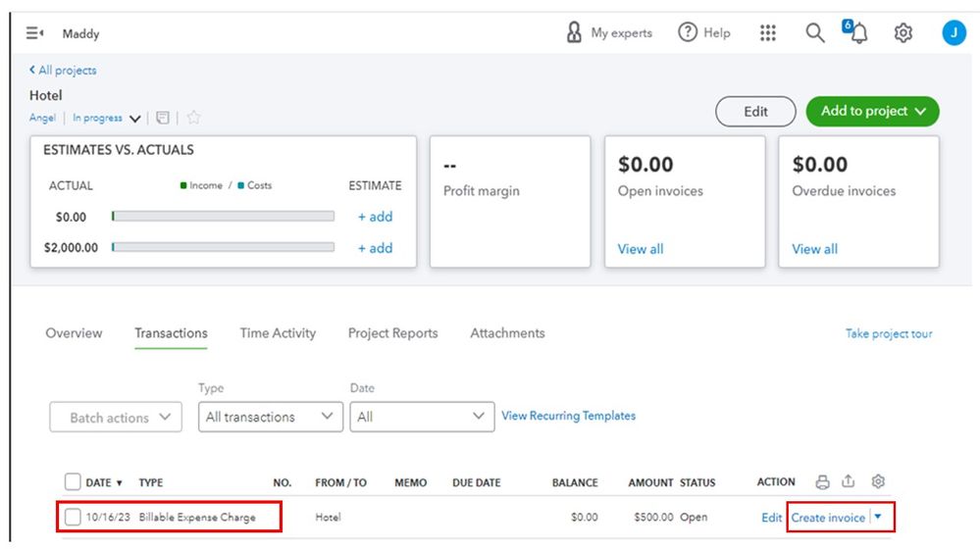Open the Project Reports tab

(392, 333)
